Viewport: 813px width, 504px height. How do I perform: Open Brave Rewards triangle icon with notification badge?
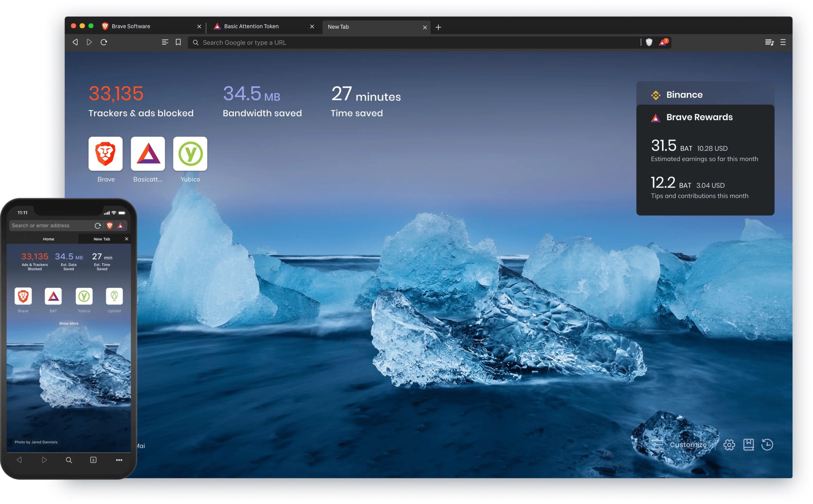[663, 42]
